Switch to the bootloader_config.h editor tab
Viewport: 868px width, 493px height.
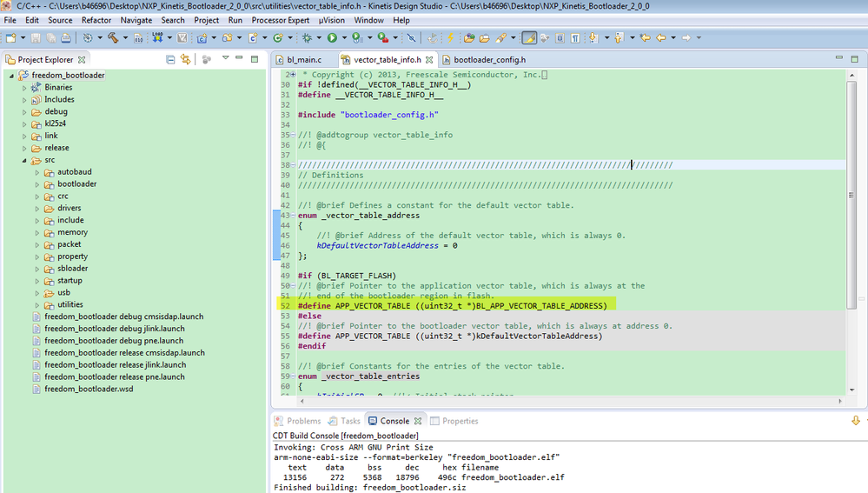(x=489, y=59)
